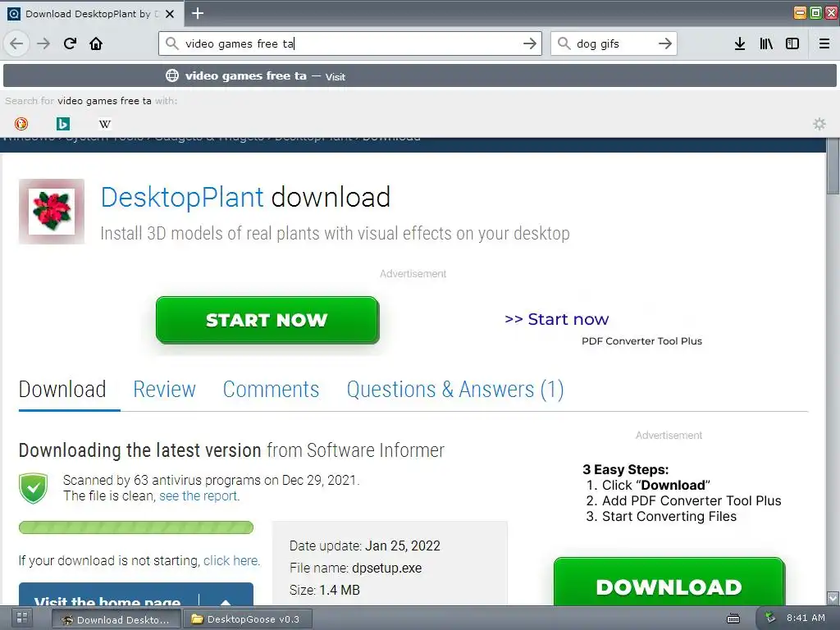Click the green download progress bar
Image resolution: width=840 pixels, height=630 pixels.
tap(136, 527)
